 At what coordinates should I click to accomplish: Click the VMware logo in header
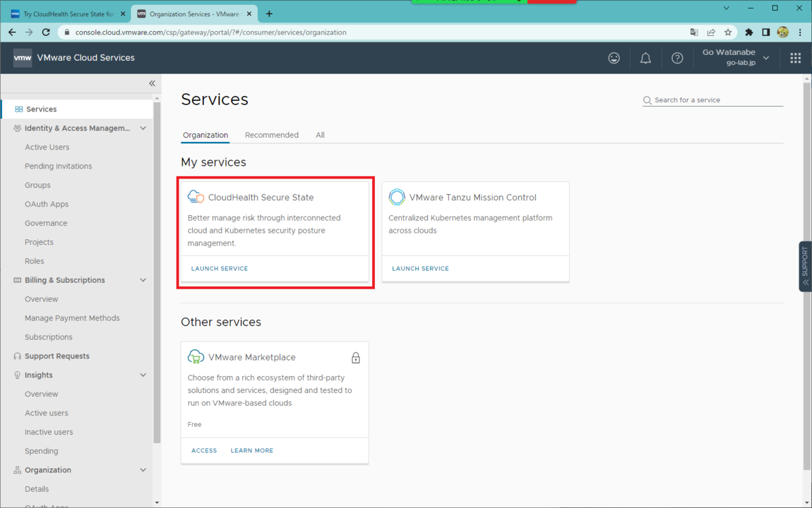(x=22, y=58)
